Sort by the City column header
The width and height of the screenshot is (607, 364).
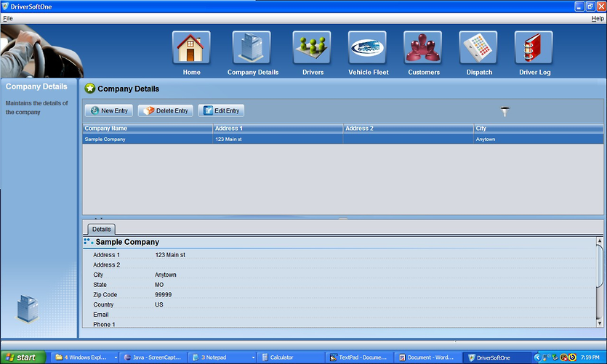tap(538, 129)
